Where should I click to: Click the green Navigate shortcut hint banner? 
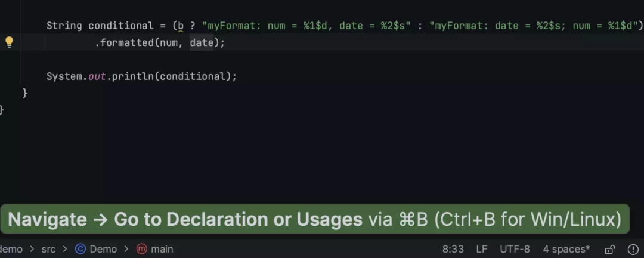[315, 219]
